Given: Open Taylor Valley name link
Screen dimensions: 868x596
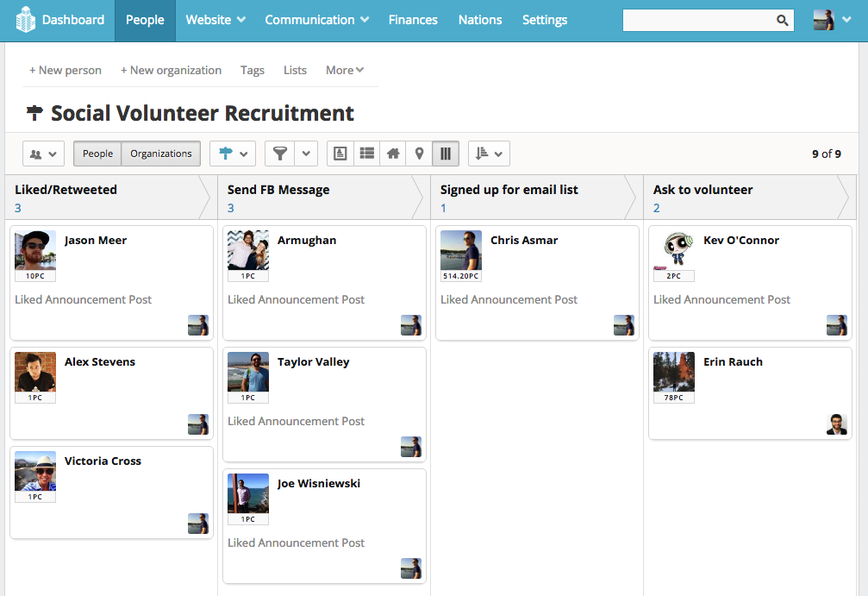Looking at the screenshot, I should coord(313,361).
